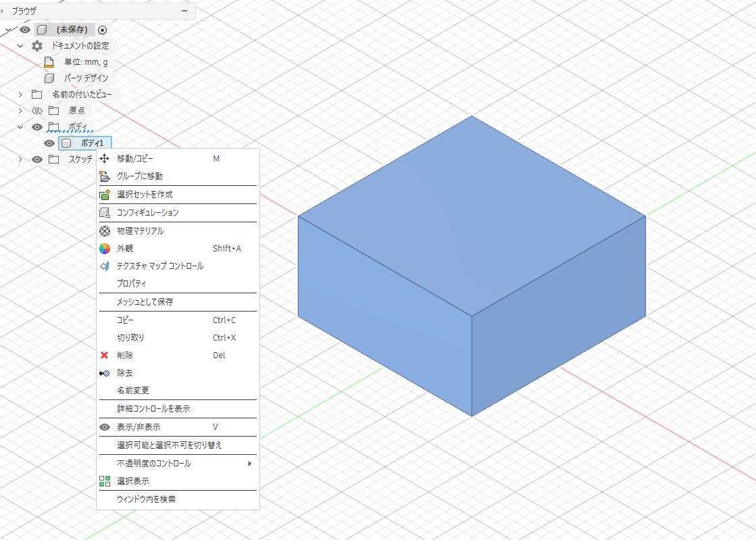Viewport: 756px width, 540px height.
Task: Toggle visibility eye of ボディ1
Action: pyautogui.click(x=49, y=143)
